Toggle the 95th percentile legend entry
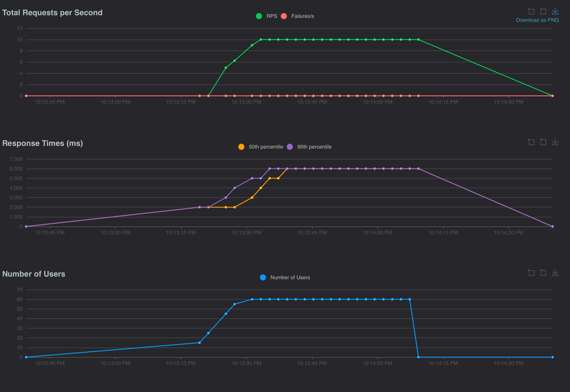Viewport: 570px width, 392px height. pos(309,147)
